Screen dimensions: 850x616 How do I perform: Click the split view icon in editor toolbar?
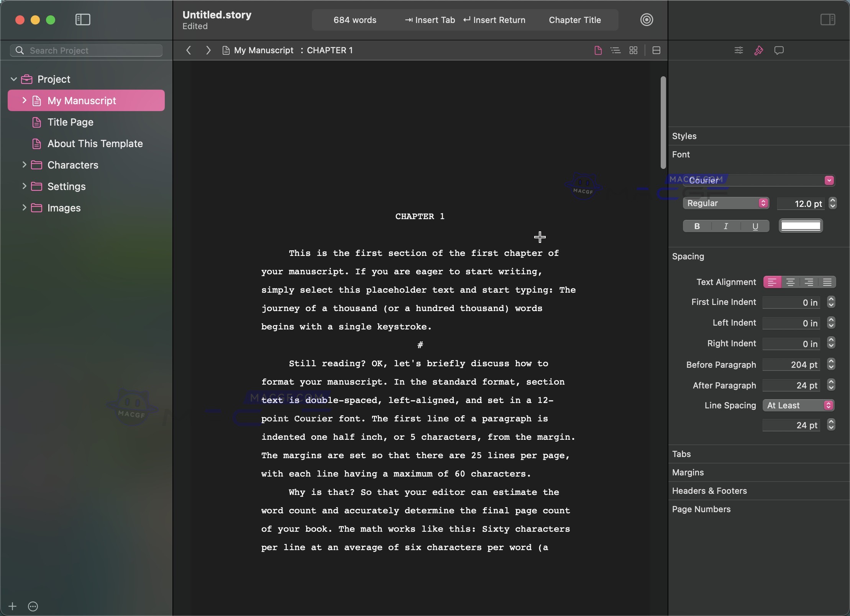pyautogui.click(x=656, y=50)
